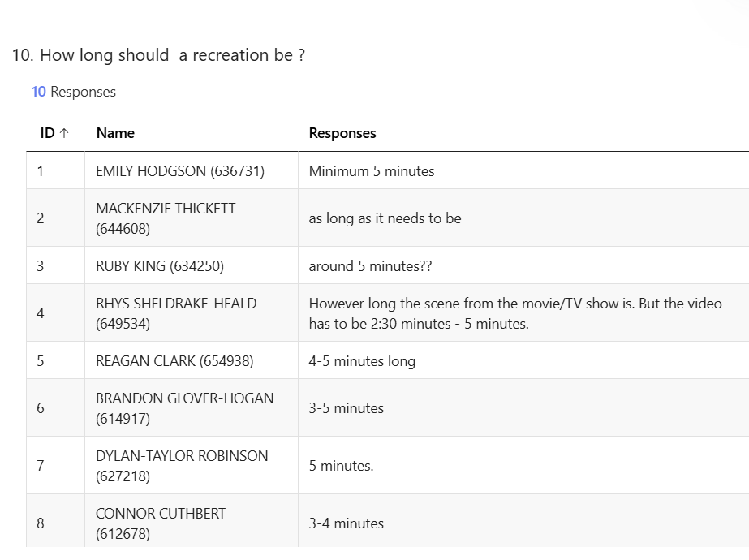Click the '3-4 minutes' response
Viewport: 749px width, 560px height.
pos(347,523)
